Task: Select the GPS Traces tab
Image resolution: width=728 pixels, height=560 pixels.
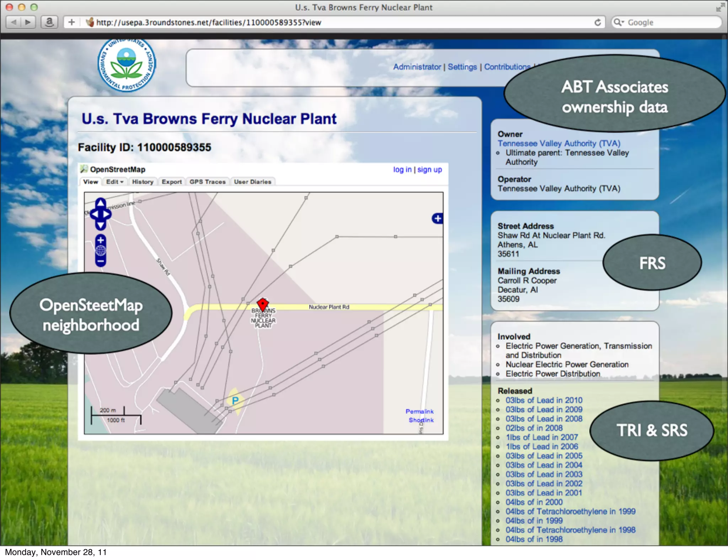Action: (207, 182)
